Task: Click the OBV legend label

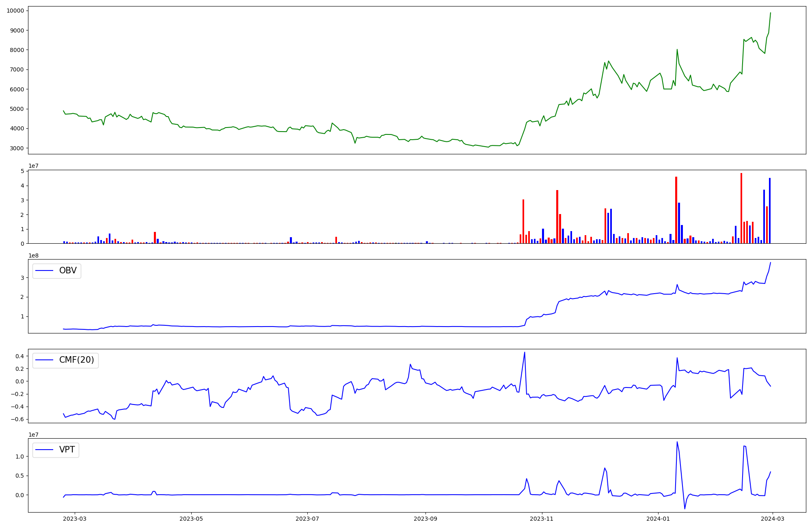Action: tap(68, 270)
